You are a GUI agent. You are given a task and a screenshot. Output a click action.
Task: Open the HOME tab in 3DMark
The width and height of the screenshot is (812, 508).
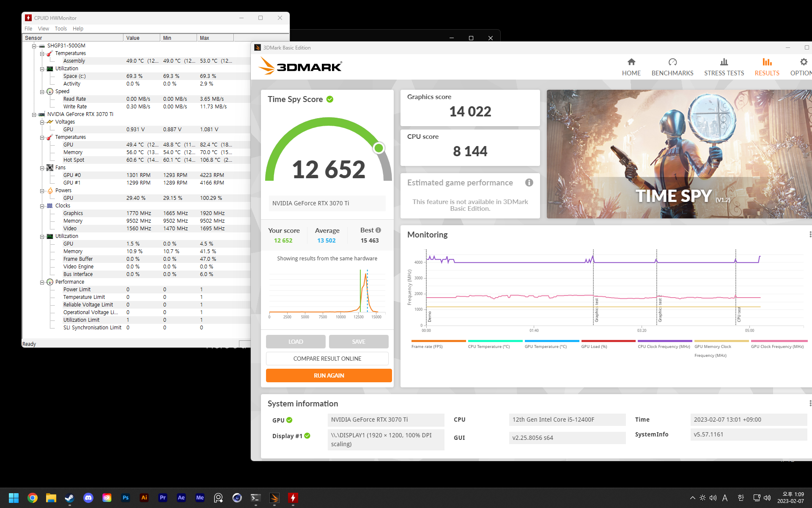631,67
